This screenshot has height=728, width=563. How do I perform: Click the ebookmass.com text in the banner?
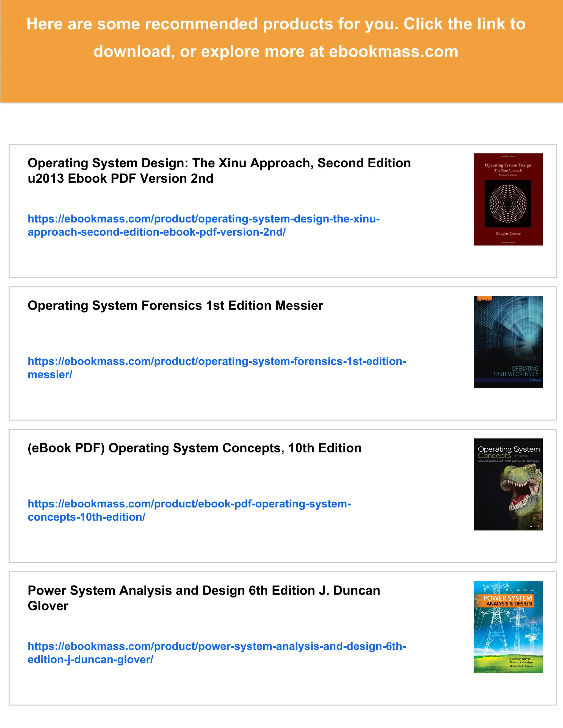394,52
